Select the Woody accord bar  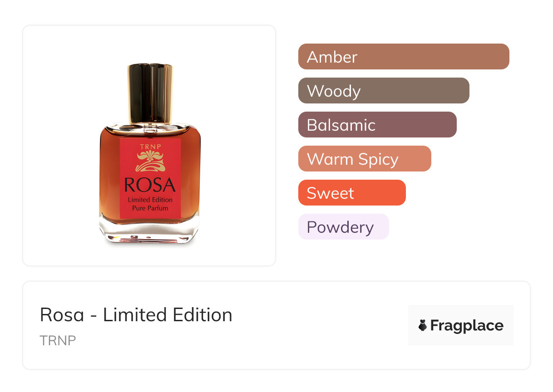pyautogui.click(x=383, y=91)
